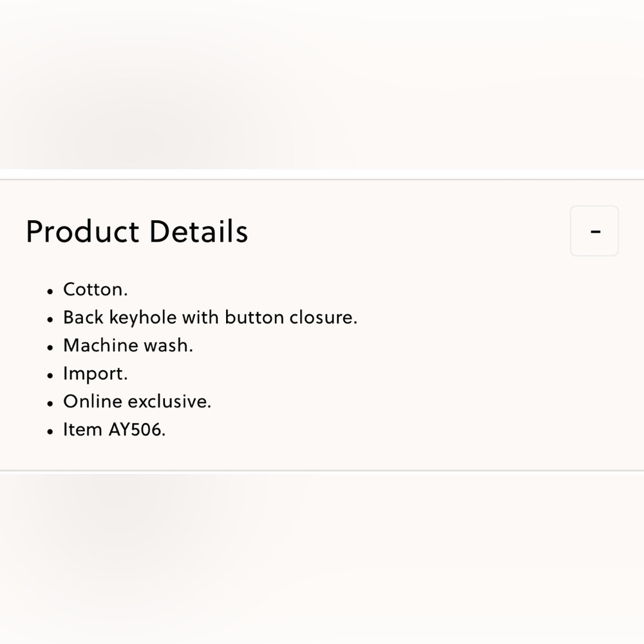Viewport: 644px width, 644px height.
Task: Collapse the Product Details section
Action: tap(594, 231)
